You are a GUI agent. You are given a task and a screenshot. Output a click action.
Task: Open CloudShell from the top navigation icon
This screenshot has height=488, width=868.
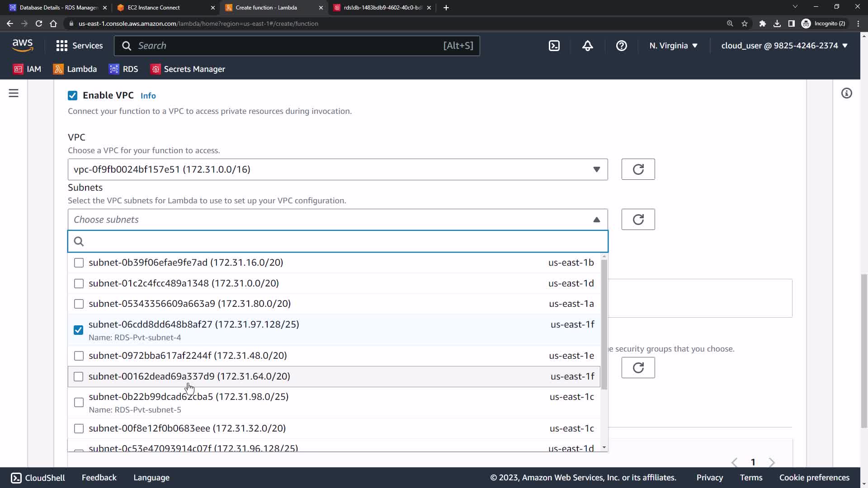554,46
